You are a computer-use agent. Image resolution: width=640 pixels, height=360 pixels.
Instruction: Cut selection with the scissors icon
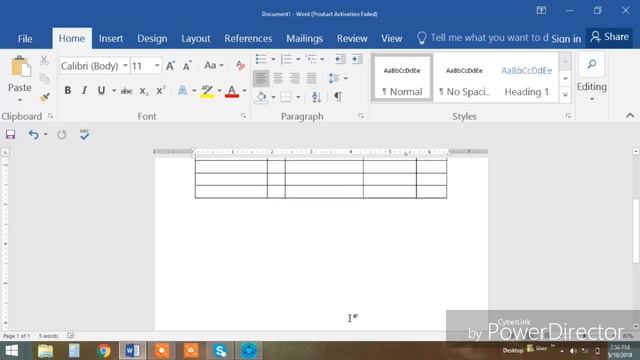point(44,60)
